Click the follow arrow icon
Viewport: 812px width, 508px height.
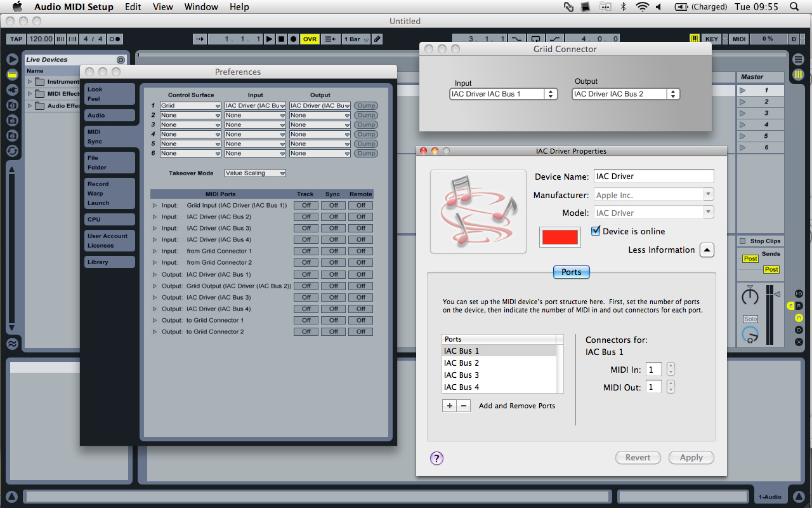coord(200,39)
